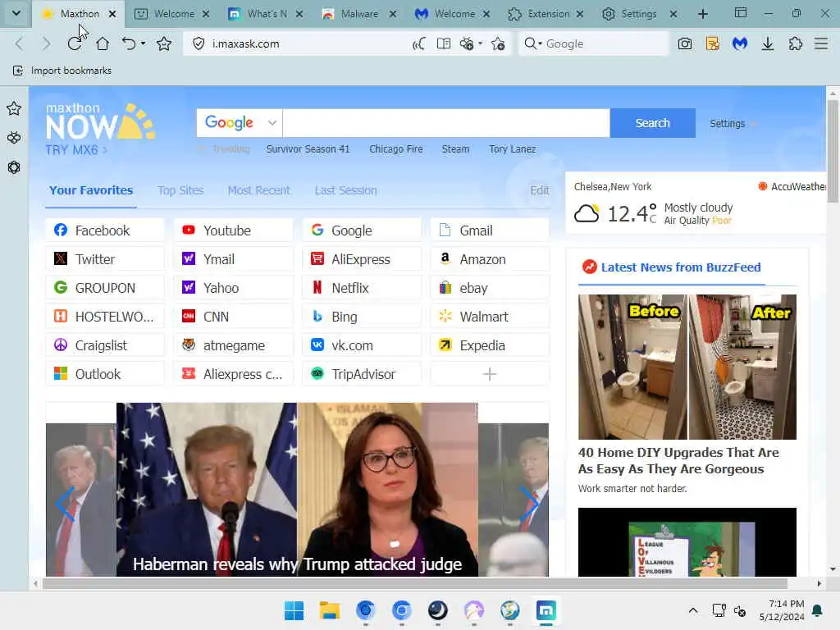Screen dimensions: 840x630
Task: Click the blue Search button
Action: click(652, 123)
